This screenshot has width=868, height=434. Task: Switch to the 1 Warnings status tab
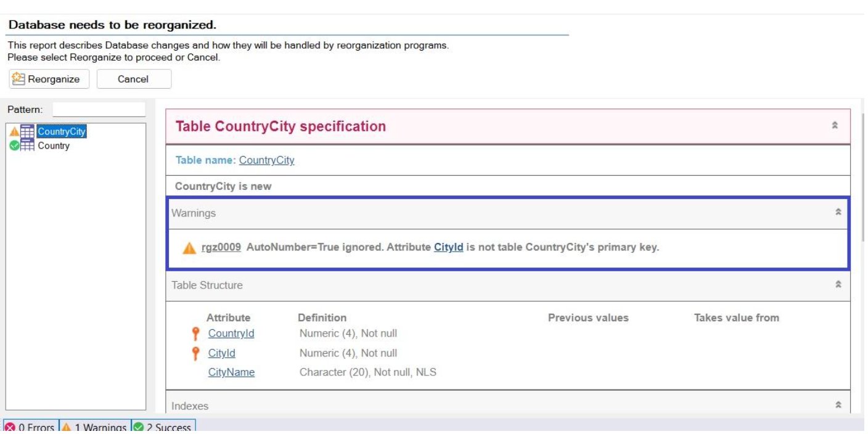click(94, 427)
